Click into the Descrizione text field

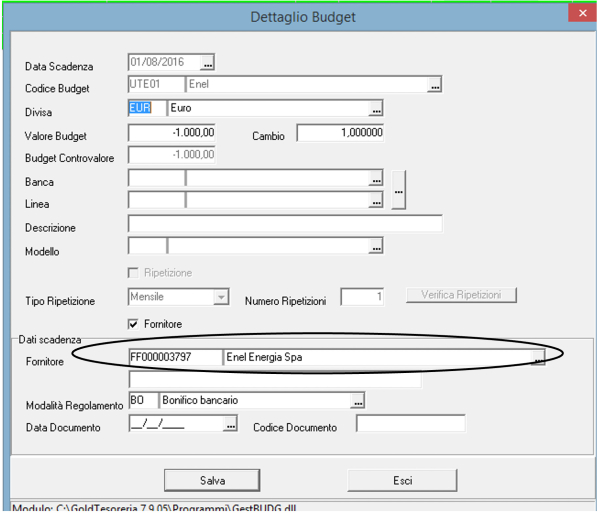click(285, 224)
